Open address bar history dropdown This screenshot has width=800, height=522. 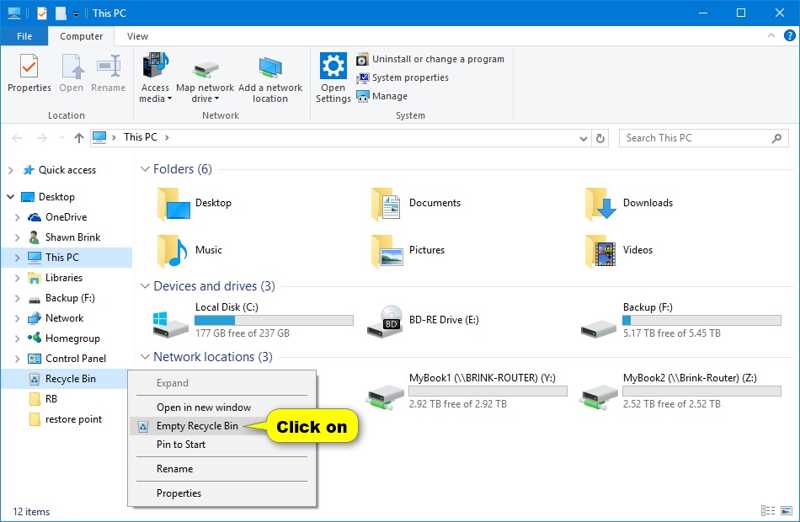(x=583, y=138)
